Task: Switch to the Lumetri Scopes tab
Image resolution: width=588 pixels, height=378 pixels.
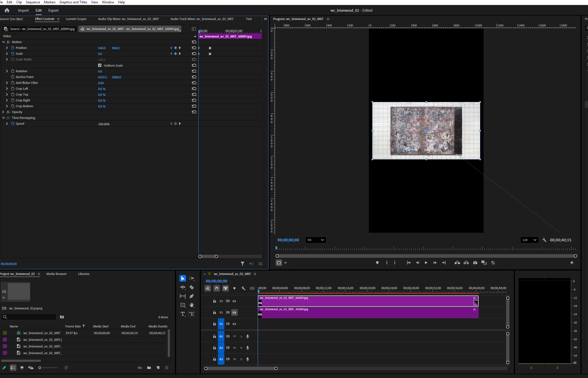Action: click(x=76, y=19)
